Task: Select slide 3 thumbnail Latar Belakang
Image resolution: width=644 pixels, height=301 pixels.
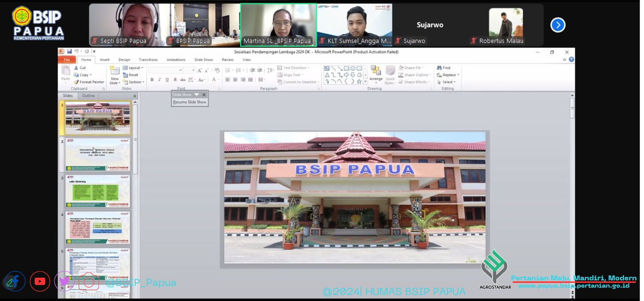Action: (97, 191)
